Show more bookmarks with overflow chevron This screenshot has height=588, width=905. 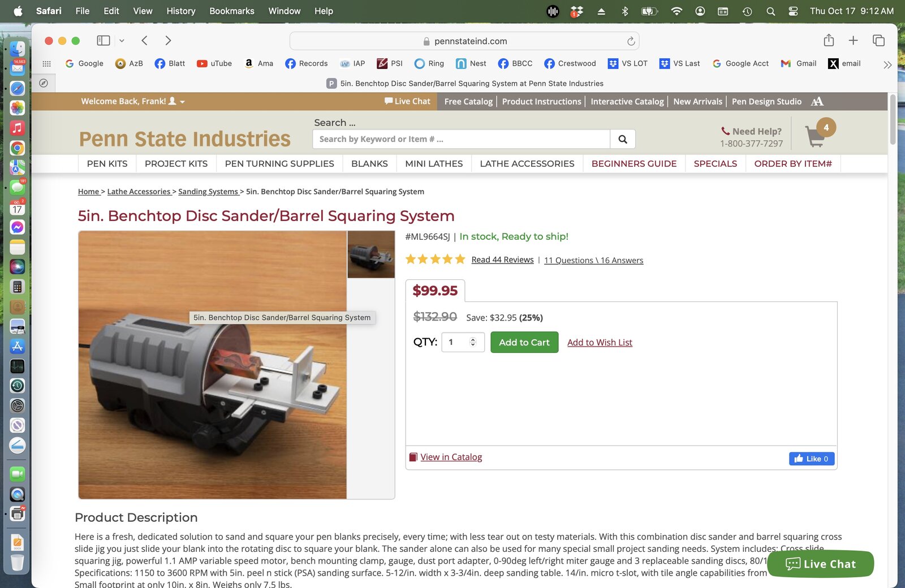point(887,64)
